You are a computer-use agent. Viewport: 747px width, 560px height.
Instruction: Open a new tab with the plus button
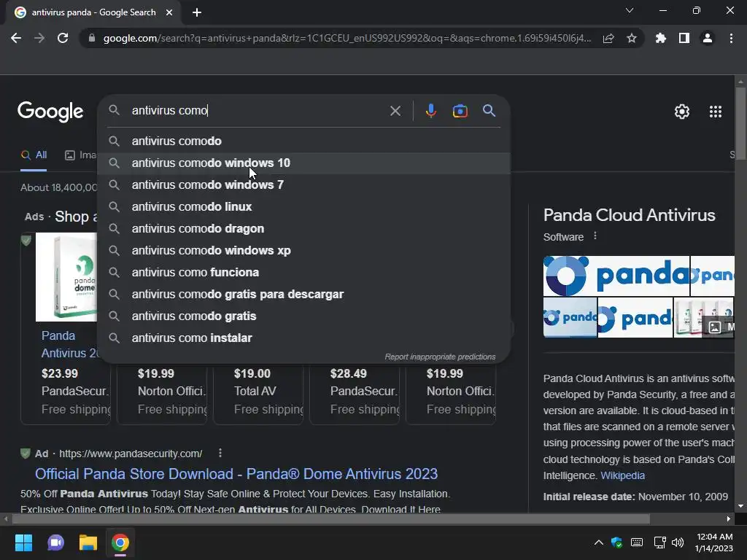click(197, 12)
